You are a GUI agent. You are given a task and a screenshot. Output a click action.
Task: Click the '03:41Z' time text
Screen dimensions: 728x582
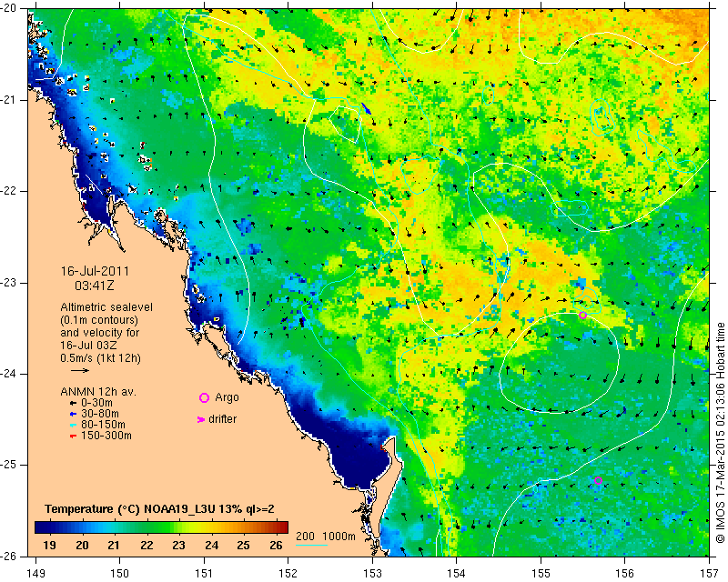[95, 286]
